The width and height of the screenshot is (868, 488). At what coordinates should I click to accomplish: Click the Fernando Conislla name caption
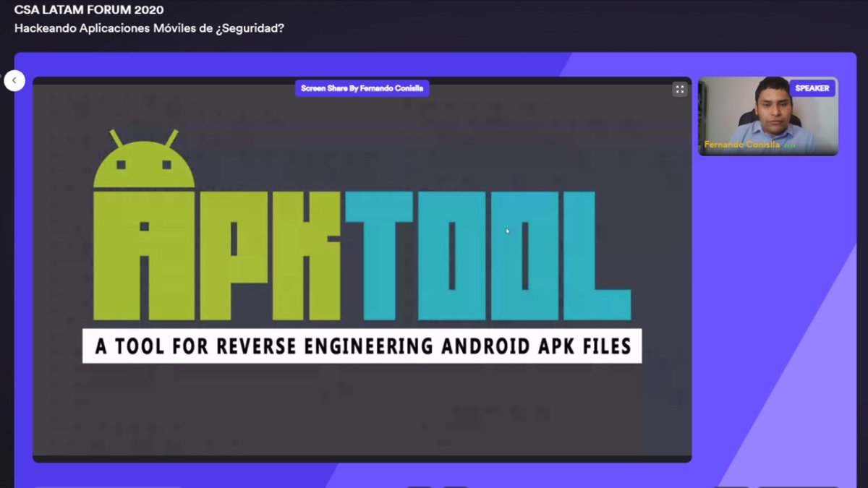[742, 145]
